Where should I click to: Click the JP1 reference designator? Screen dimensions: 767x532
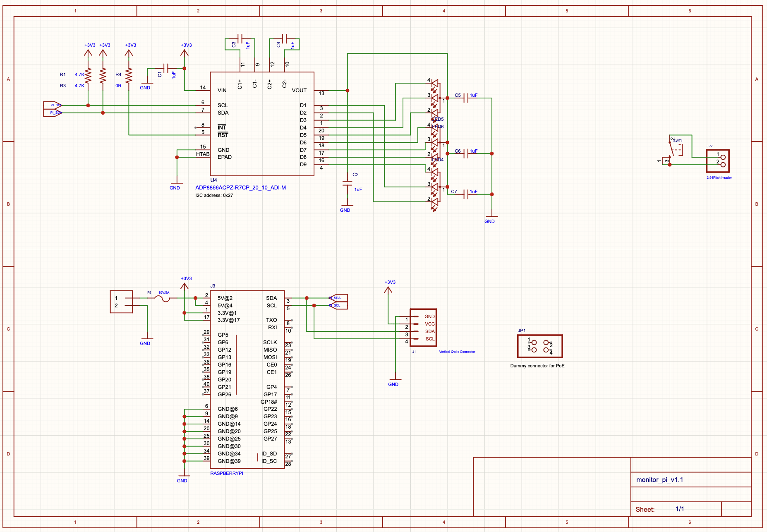[522, 331]
